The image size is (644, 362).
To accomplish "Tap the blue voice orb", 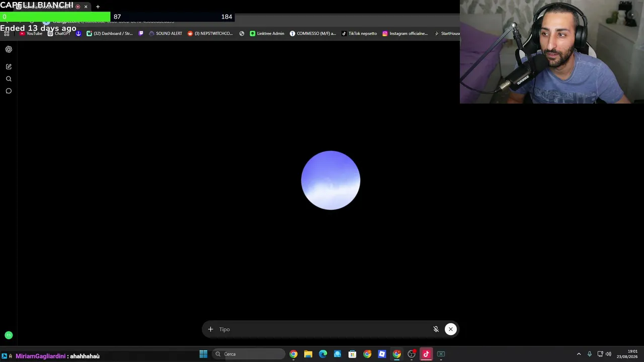I will click(331, 180).
